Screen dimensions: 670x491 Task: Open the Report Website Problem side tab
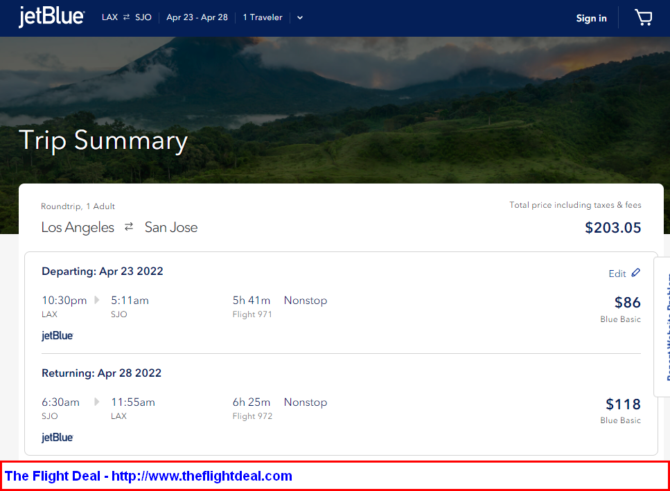click(663, 327)
